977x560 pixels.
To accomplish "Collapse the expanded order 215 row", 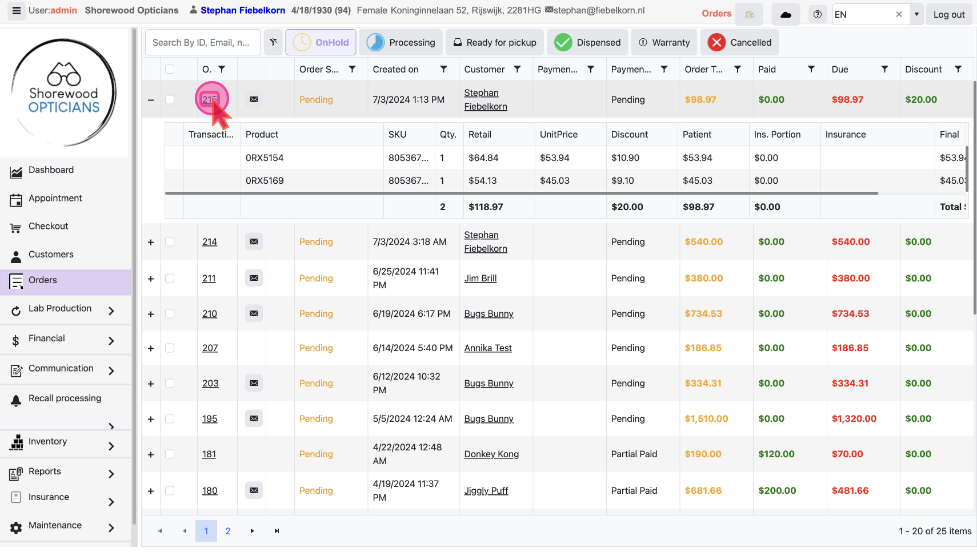I will point(151,100).
